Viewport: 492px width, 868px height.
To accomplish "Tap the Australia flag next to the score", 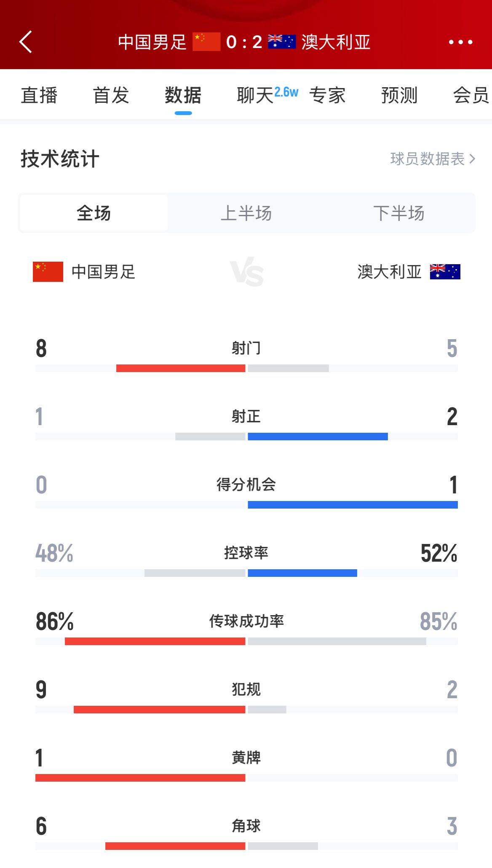I will (x=283, y=42).
